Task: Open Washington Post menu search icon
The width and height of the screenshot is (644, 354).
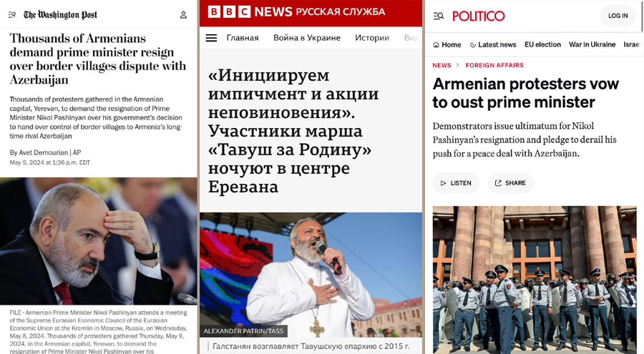Action: [12, 15]
